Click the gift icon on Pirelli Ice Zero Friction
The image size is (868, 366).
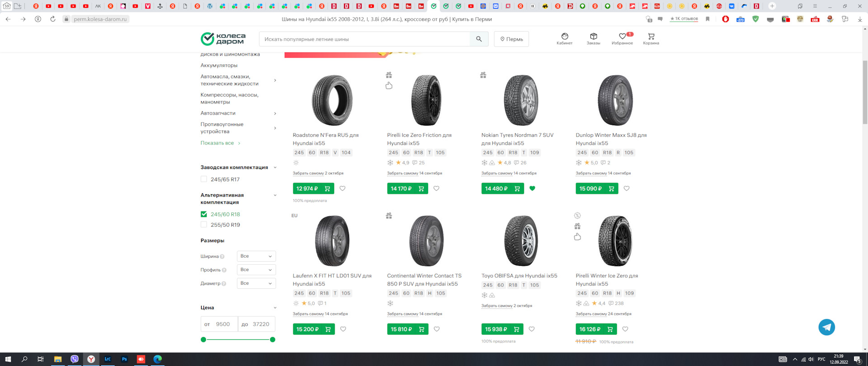(389, 75)
